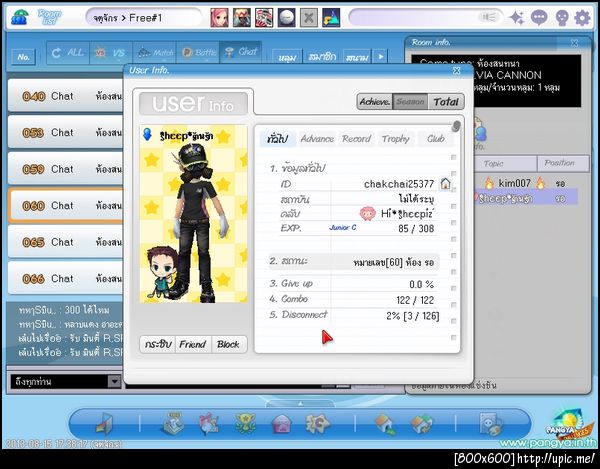This screenshot has width=600, height=469.
Task: Open the puzzle piece icon in bottom bar
Action: point(317,424)
